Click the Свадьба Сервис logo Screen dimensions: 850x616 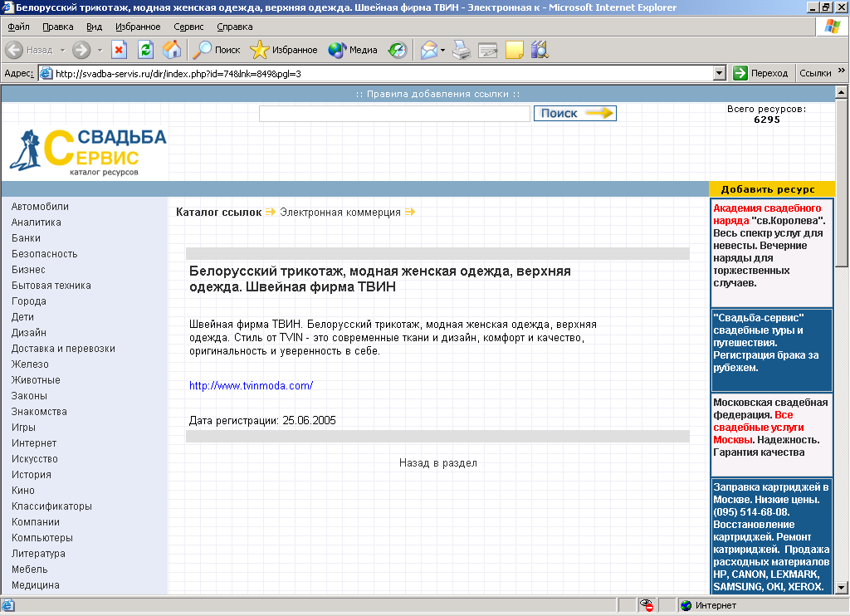pyautogui.click(x=88, y=151)
